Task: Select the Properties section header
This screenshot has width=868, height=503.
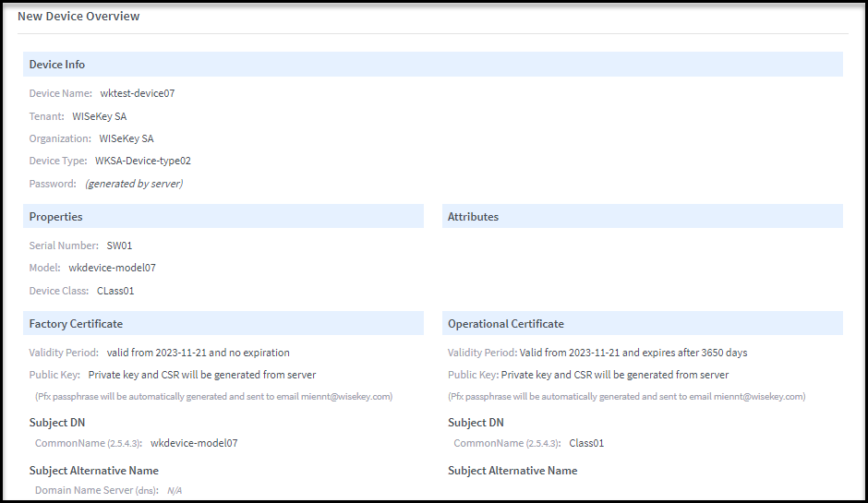Action: click(x=55, y=217)
